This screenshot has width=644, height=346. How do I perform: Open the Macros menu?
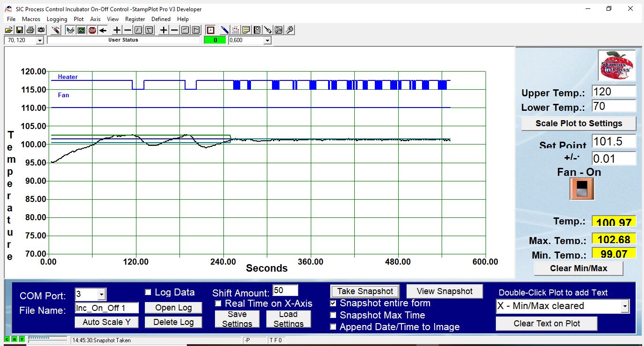31,19
